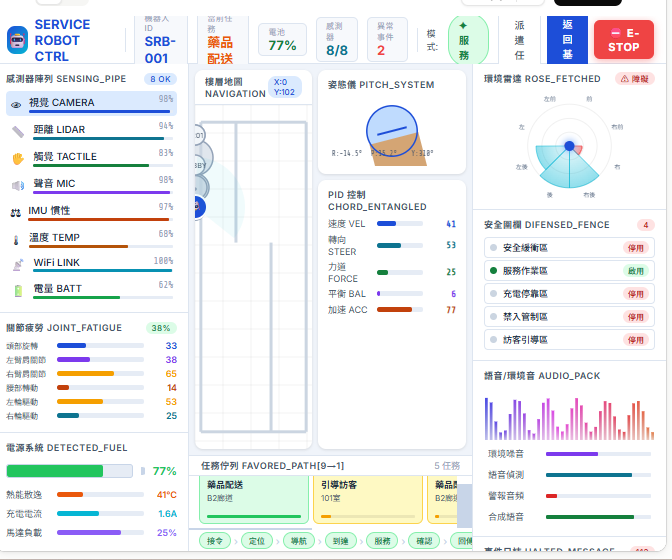Click the pitch attitude indicator gauge

point(392,131)
